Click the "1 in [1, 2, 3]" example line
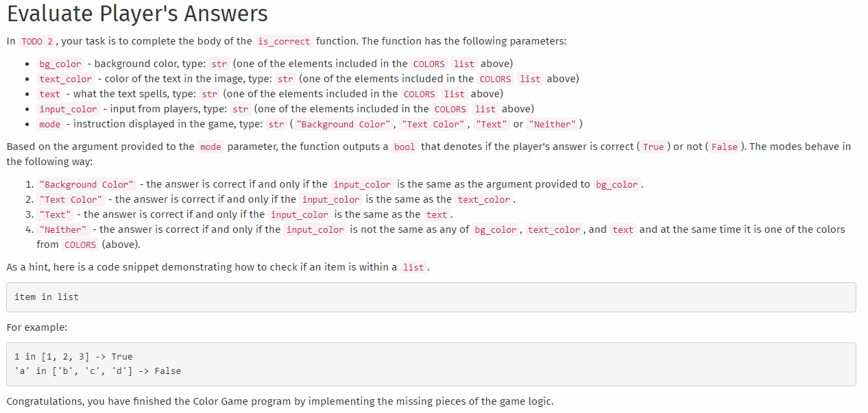The image size is (868, 413). tap(73, 356)
